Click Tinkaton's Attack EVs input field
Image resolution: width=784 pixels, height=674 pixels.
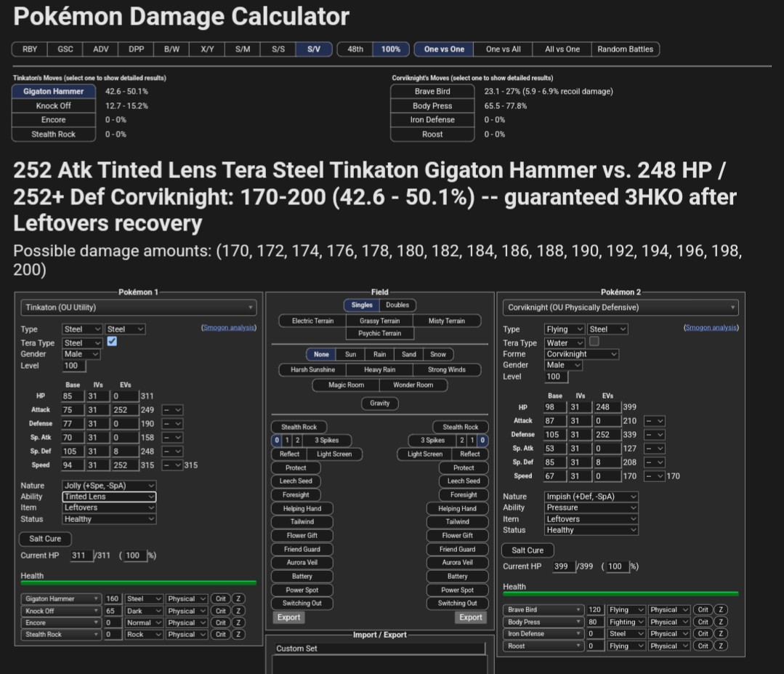(x=124, y=410)
